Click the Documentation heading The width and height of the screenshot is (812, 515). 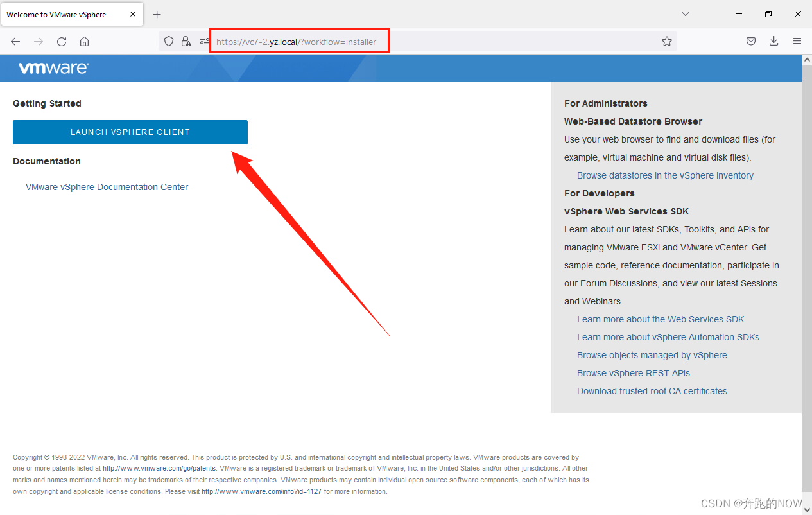click(47, 161)
